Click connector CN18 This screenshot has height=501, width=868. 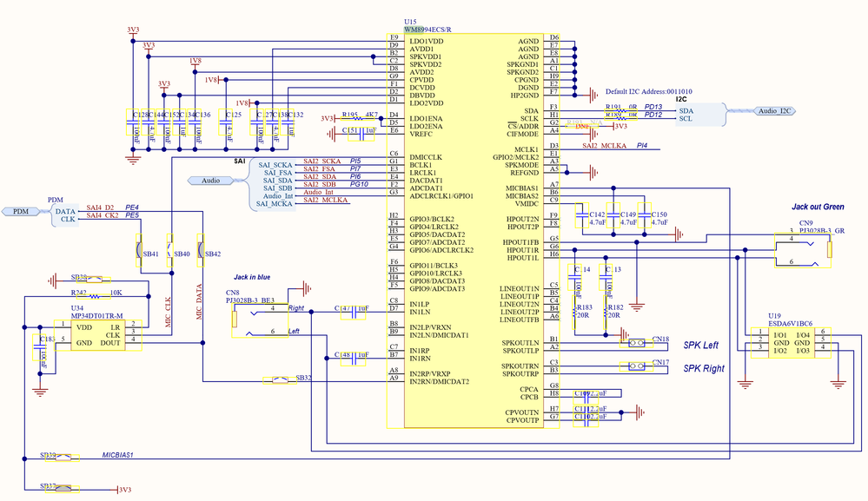point(637,343)
